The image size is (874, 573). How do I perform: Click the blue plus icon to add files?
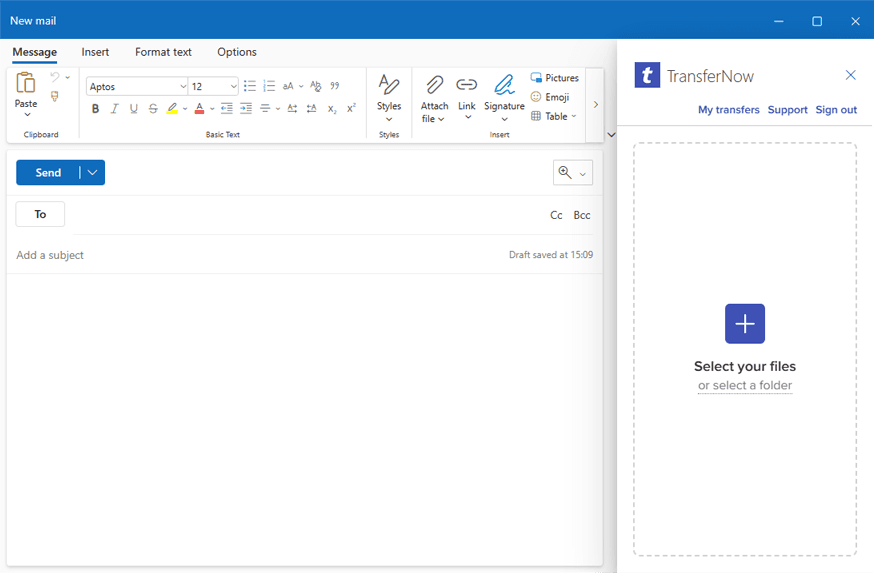(x=744, y=324)
